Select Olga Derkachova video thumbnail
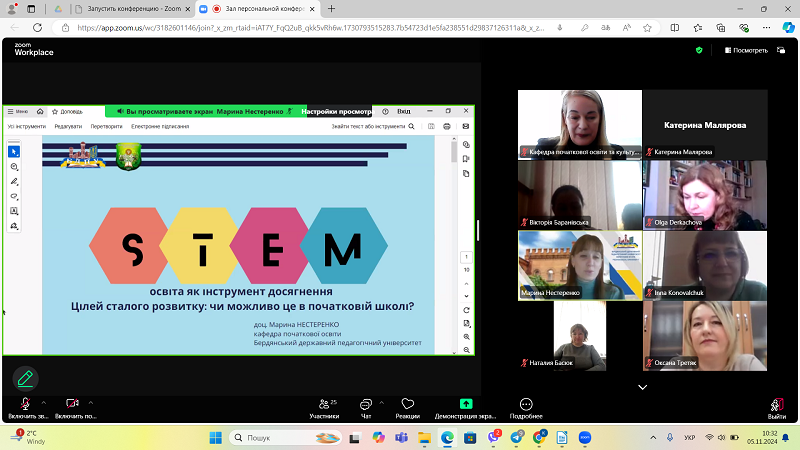Viewport: 800px width, 450px height. tap(705, 195)
